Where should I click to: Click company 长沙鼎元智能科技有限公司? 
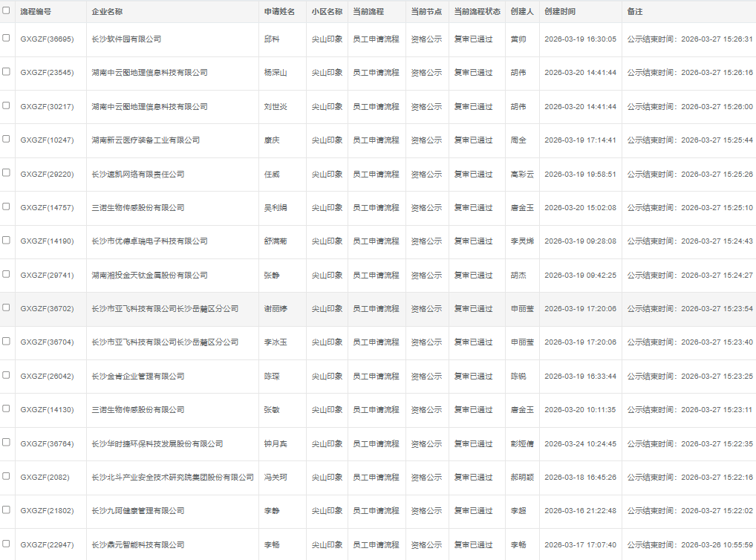tap(138, 545)
